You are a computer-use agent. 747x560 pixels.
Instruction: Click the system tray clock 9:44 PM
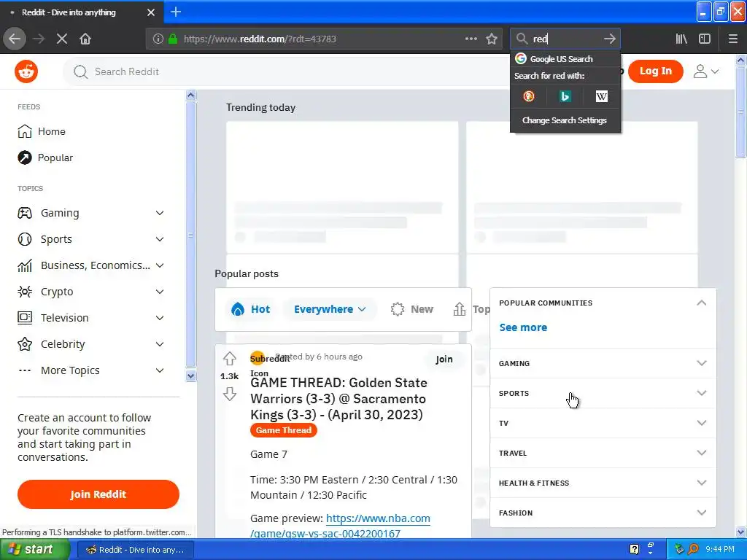[x=720, y=550]
